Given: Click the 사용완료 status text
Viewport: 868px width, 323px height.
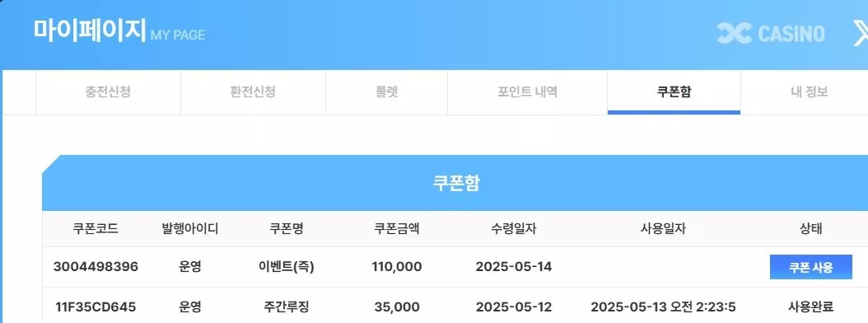Looking at the screenshot, I should click(811, 307).
